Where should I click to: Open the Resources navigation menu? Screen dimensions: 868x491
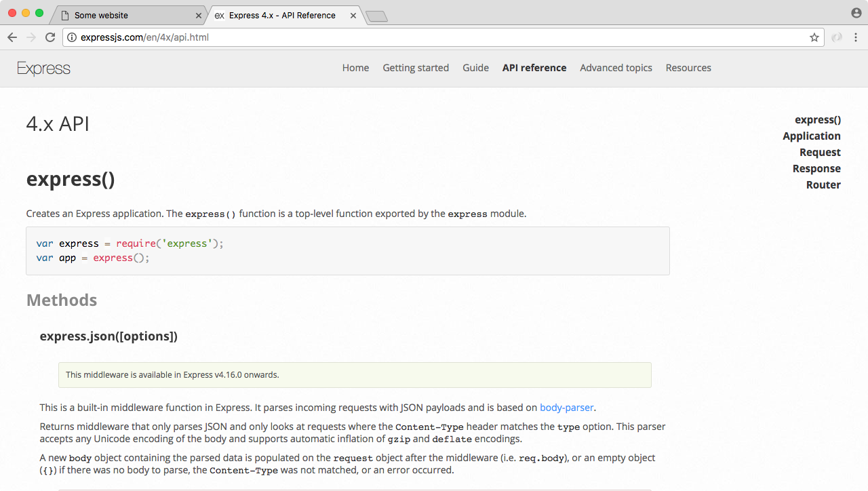(688, 68)
